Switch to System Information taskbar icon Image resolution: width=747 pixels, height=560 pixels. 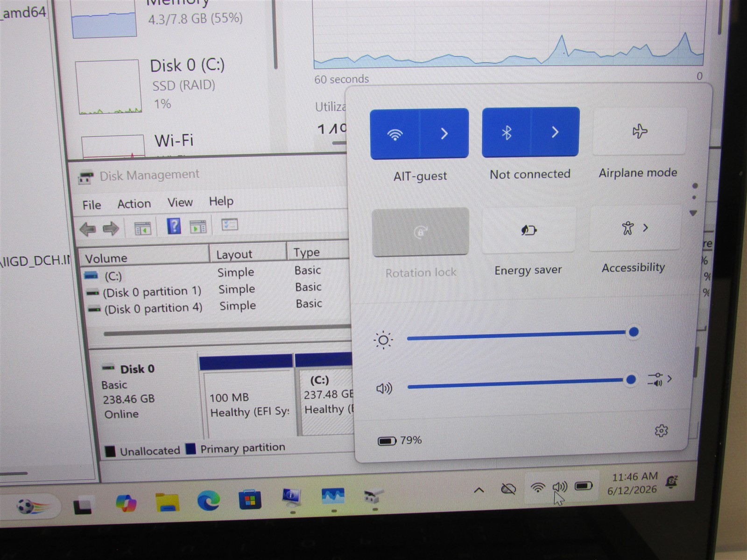pyautogui.click(x=292, y=498)
